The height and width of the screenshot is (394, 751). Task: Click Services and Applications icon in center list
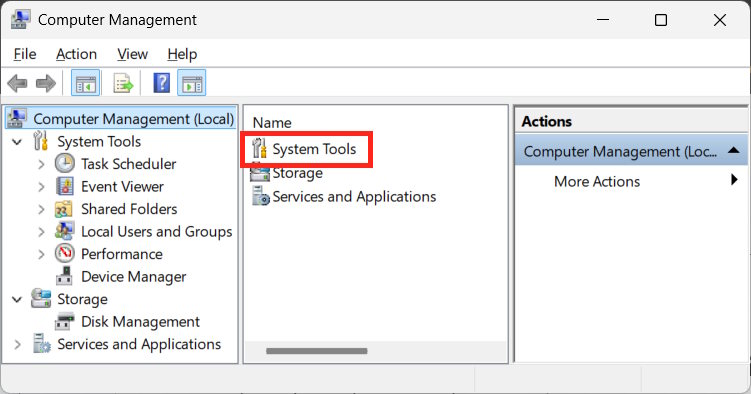click(261, 196)
